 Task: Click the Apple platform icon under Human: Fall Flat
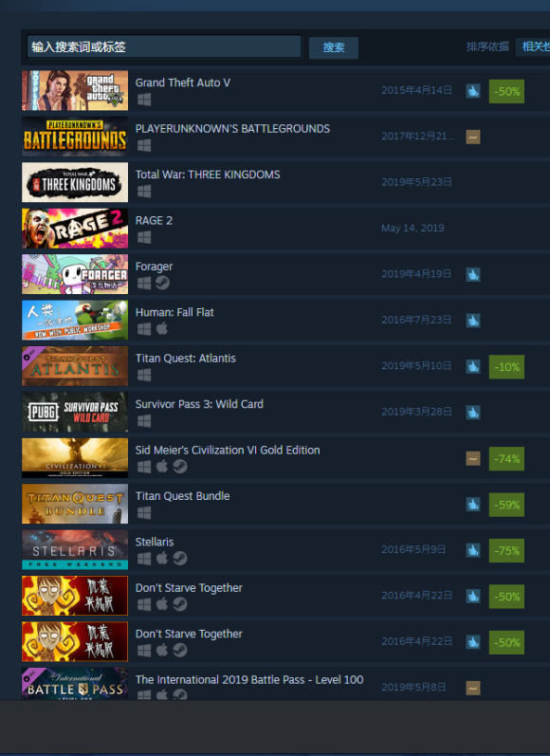pyautogui.click(x=162, y=328)
